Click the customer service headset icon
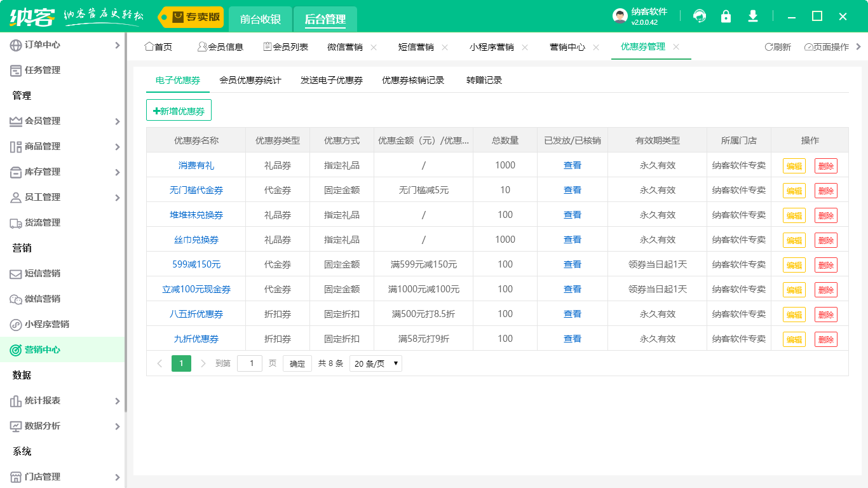This screenshot has width=868, height=488. 700,17
